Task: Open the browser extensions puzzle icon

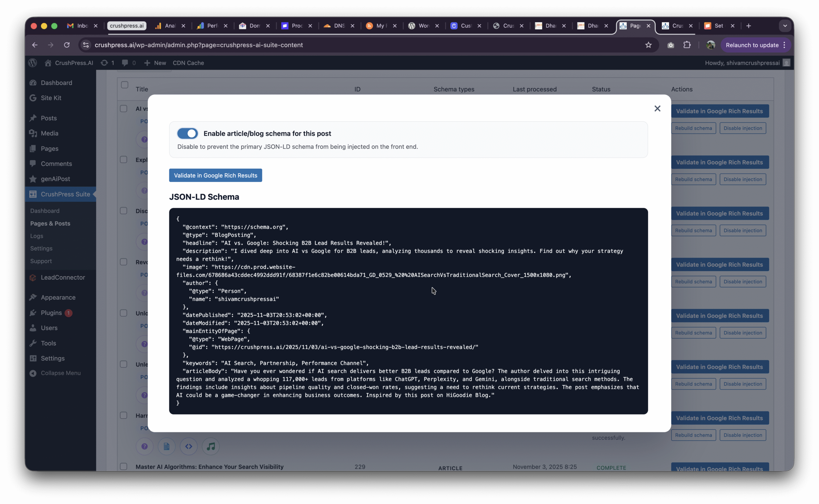Action: [687, 45]
